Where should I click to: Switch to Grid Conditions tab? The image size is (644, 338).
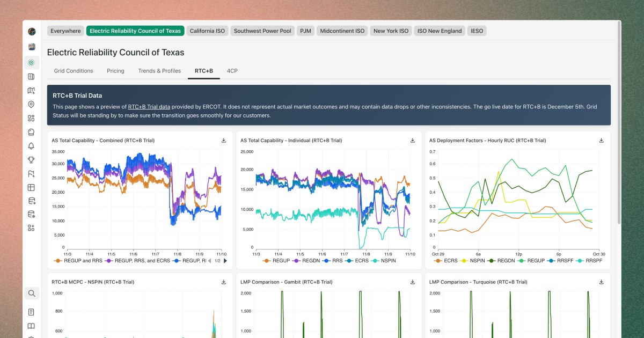click(74, 71)
